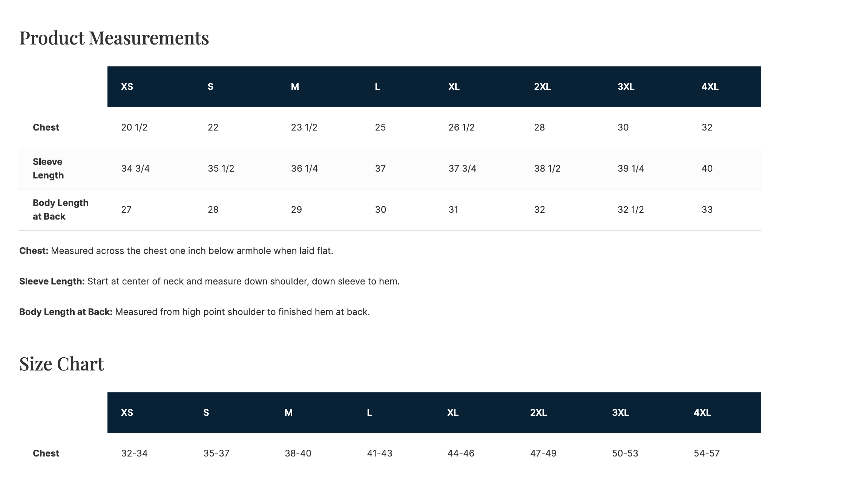This screenshot has height=498, width=868.
Task: Click the body length value 32 1/2
Action: (630, 210)
